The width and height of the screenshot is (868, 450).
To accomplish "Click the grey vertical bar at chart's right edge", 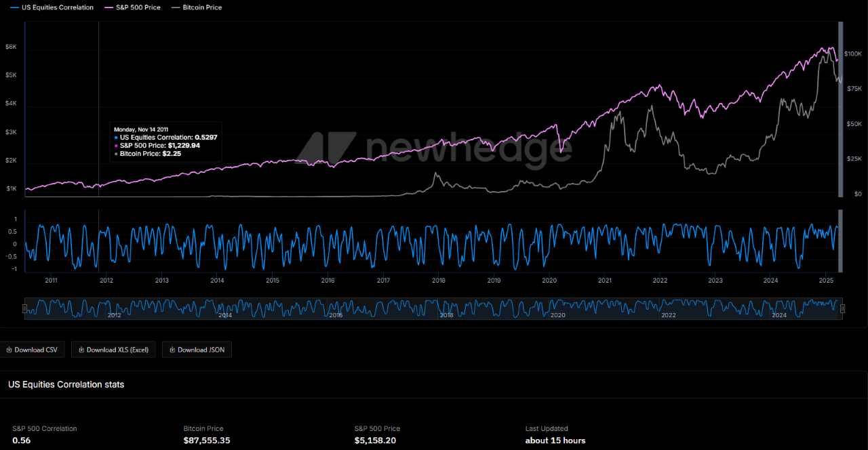I will point(841,108).
